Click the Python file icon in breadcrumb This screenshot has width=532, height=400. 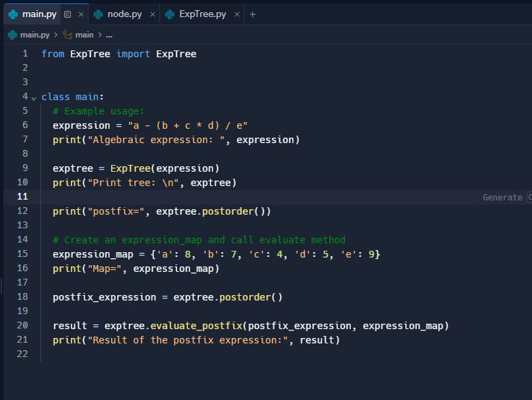(x=12, y=35)
